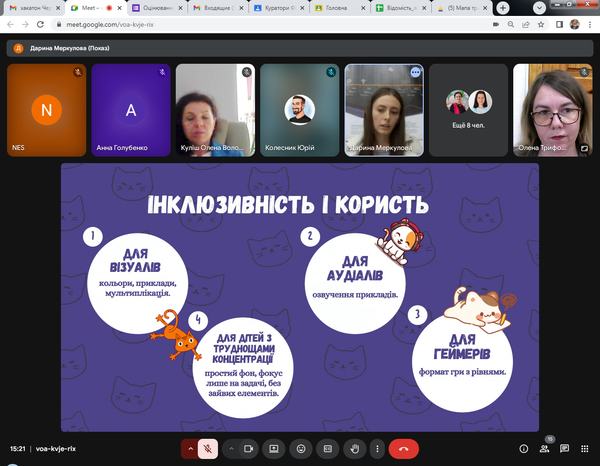Open the chat with everyone panel
The height and width of the screenshot is (466, 600).
[x=565, y=449]
